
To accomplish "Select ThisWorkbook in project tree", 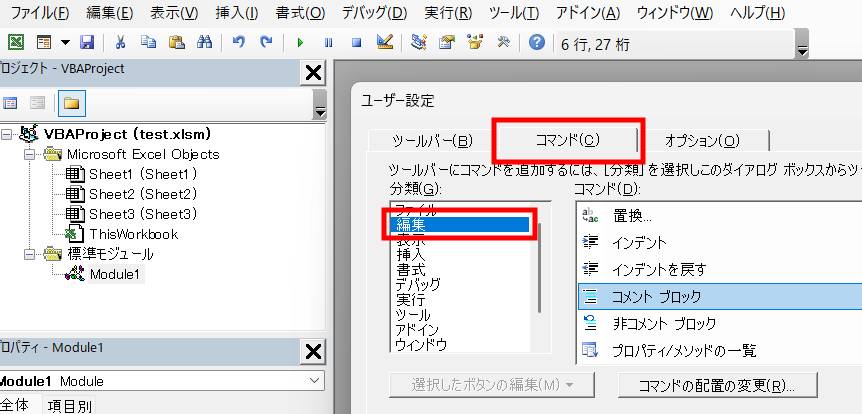I will click(x=134, y=234).
